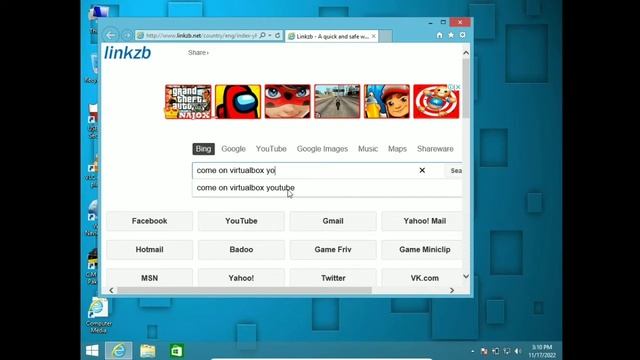This screenshot has height=360, width=640.
Task: Clear the search box with the X
Action: (x=422, y=171)
